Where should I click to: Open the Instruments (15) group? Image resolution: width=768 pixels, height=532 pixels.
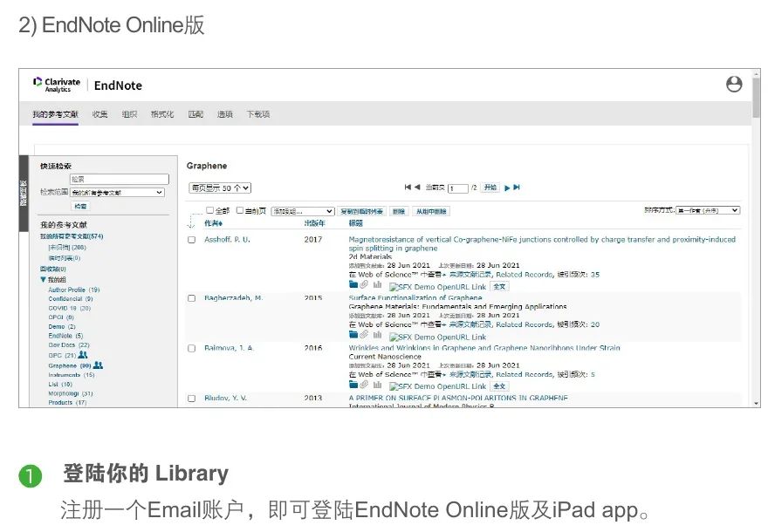tap(72, 375)
